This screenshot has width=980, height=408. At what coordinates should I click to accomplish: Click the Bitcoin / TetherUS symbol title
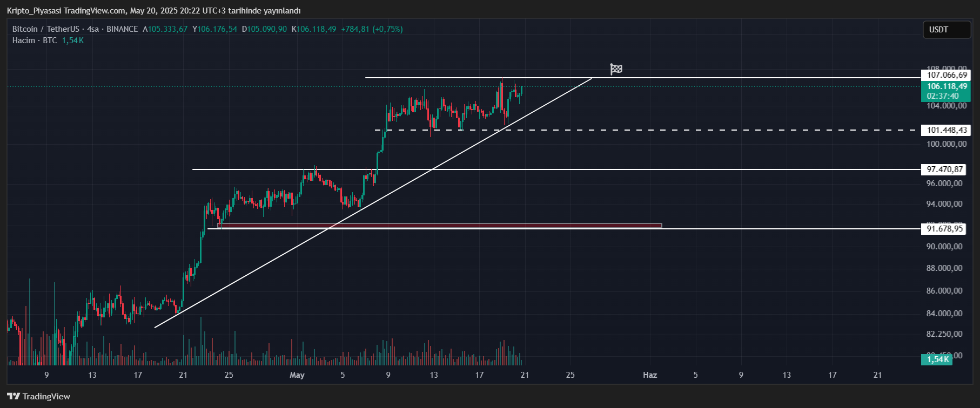(46, 29)
